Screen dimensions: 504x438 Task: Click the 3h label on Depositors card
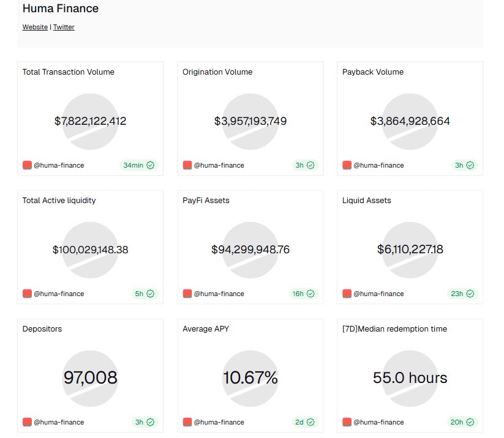[139, 422]
